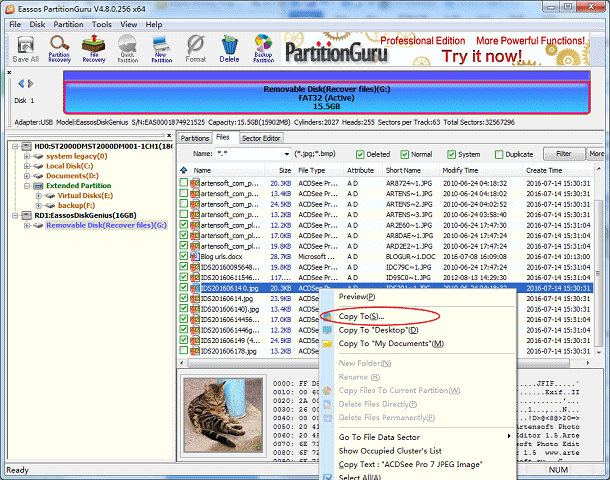Screen dimensions: 610x480
Task: Create a New Partition via toolbar
Action: click(161, 49)
